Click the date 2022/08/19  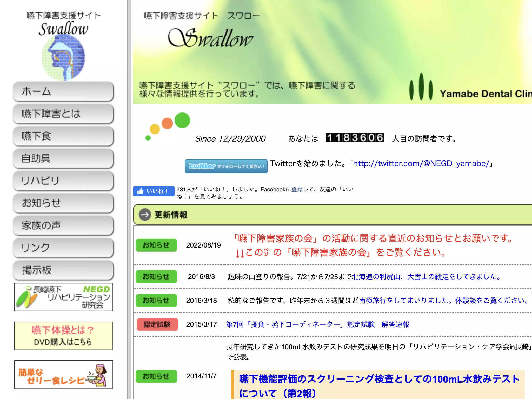click(x=203, y=245)
